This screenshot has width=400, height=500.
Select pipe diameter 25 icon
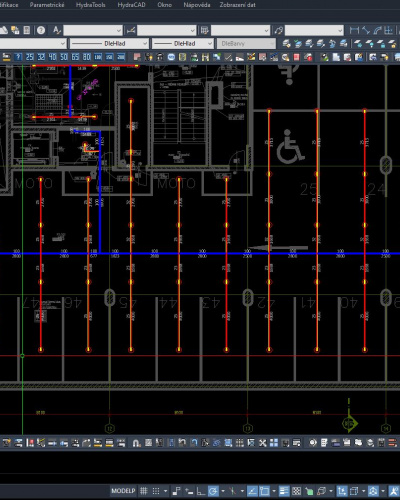click(x=30, y=57)
